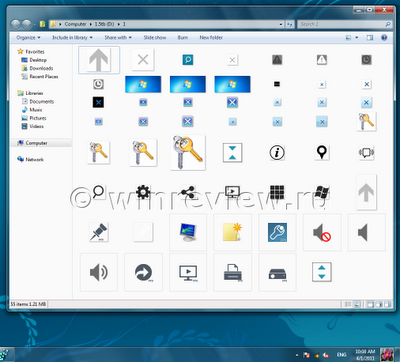Open the Organize dropdown menu
400x362 pixels.
coord(28,38)
